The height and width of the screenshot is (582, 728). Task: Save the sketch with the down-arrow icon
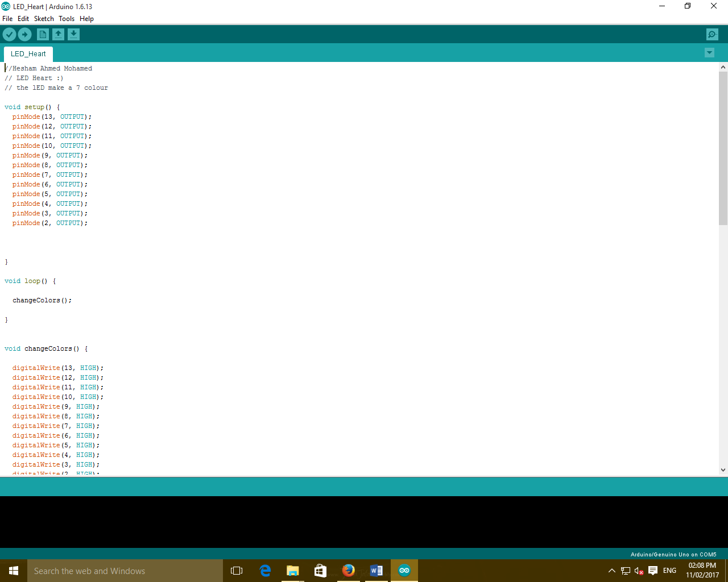(x=73, y=35)
